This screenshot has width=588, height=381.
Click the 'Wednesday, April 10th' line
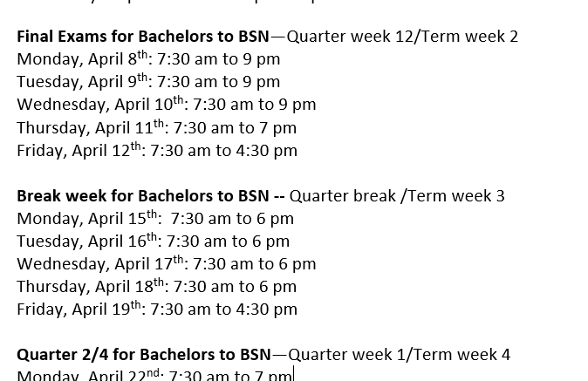coord(167,104)
